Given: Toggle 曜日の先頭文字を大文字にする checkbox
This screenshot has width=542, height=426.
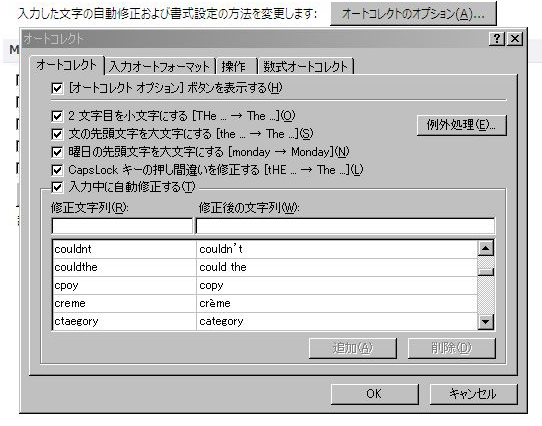Looking at the screenshot, I should [x=57, y=152].
